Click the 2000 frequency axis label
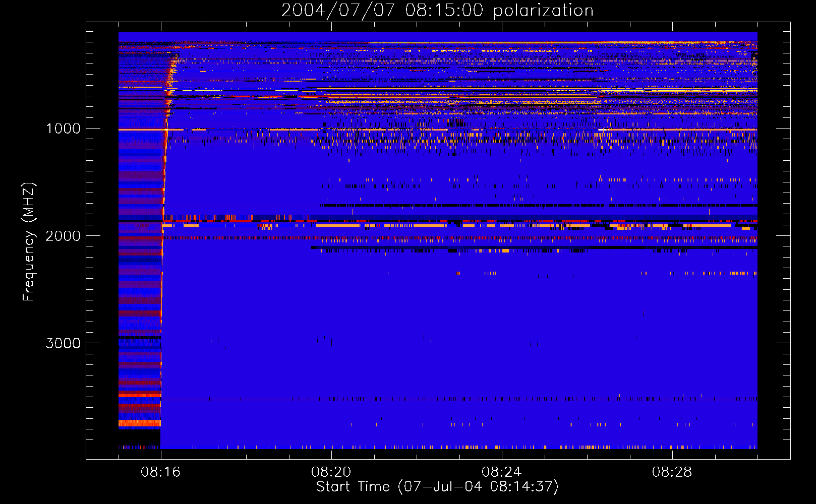 point(64,236)
